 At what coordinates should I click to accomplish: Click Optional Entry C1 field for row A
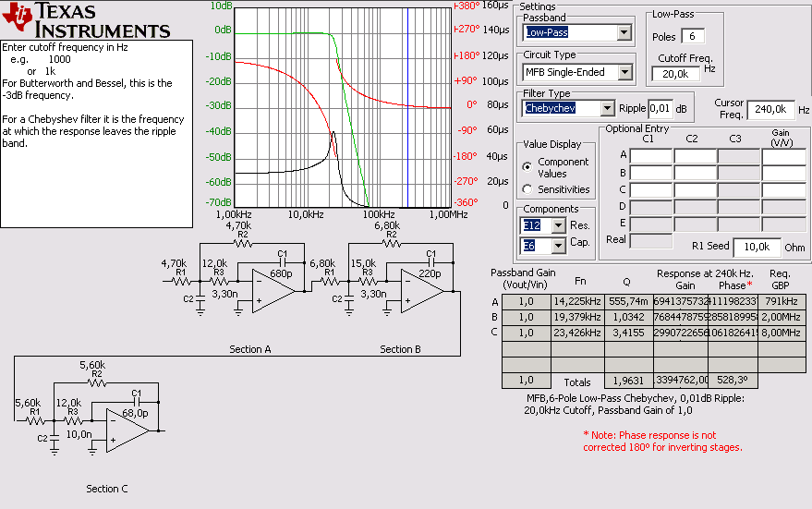650,156
